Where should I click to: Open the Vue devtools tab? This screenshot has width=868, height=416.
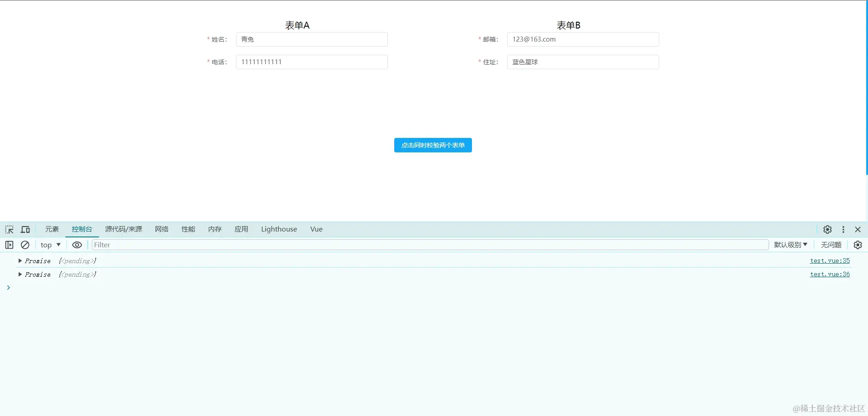pos(316,229)
